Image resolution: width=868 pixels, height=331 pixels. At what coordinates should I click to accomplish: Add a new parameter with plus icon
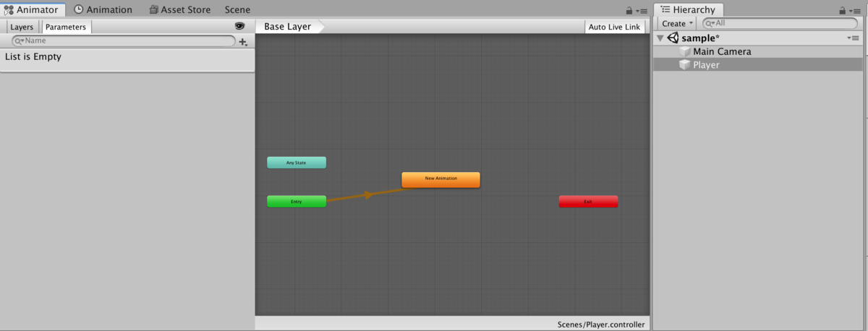(243, 42)
